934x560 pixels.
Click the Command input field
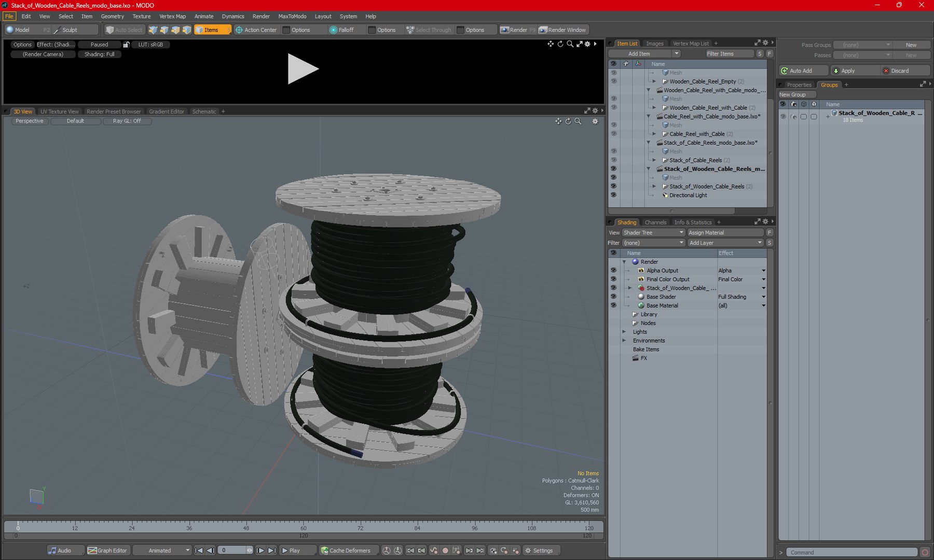851,552
